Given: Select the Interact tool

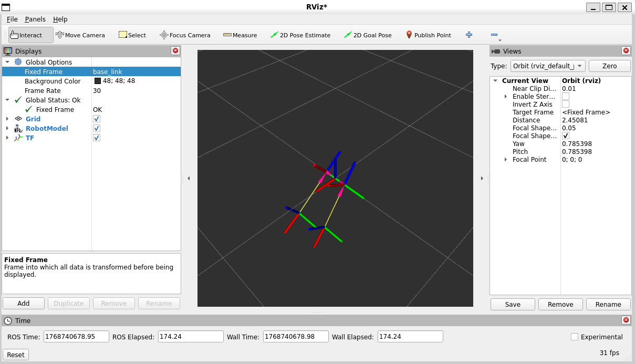Looking at the screenshot, I should 31,35.
